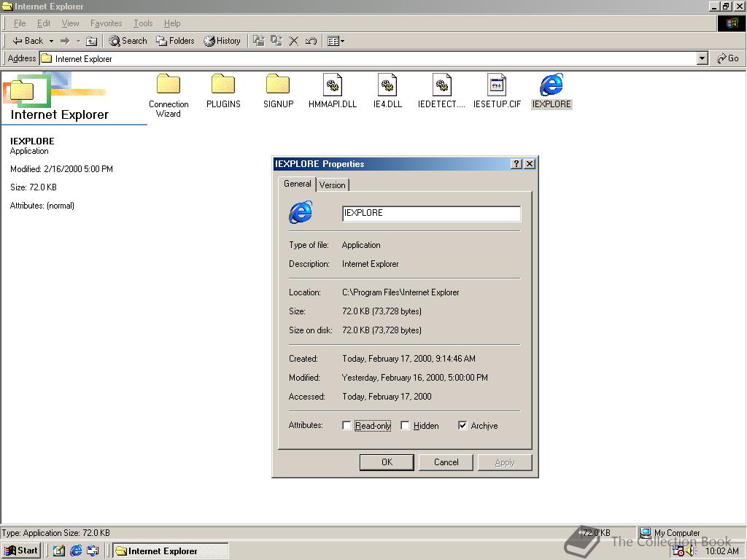Select the SIGNUP folder
Screen dimensions: 747x560
click(278, 91)
